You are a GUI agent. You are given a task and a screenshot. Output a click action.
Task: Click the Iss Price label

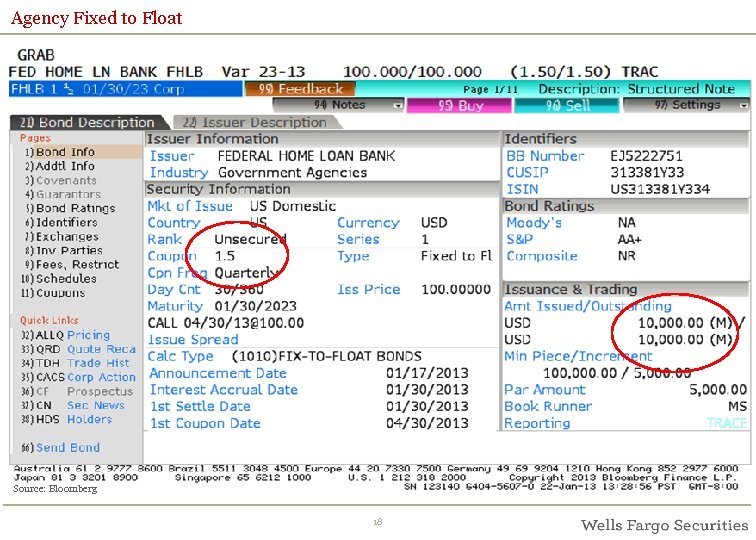pos(369,290)
